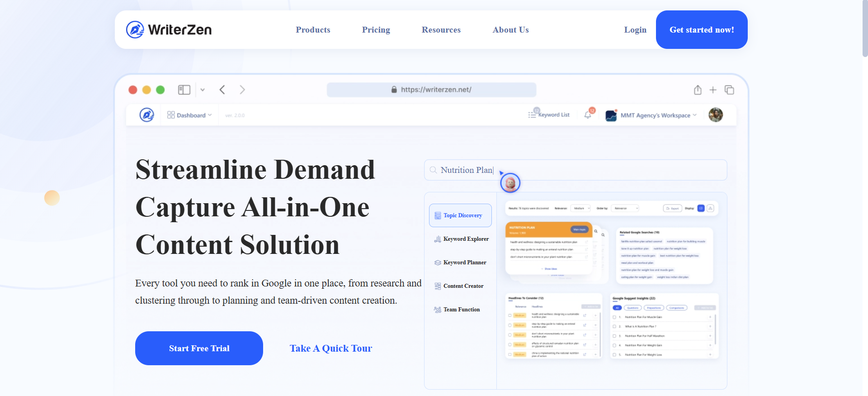Image resolution: width=868 pixels, height=396 pixels.
Task: Click the WriterZen logo in the dashboard bar
Action: coord(146,115)
